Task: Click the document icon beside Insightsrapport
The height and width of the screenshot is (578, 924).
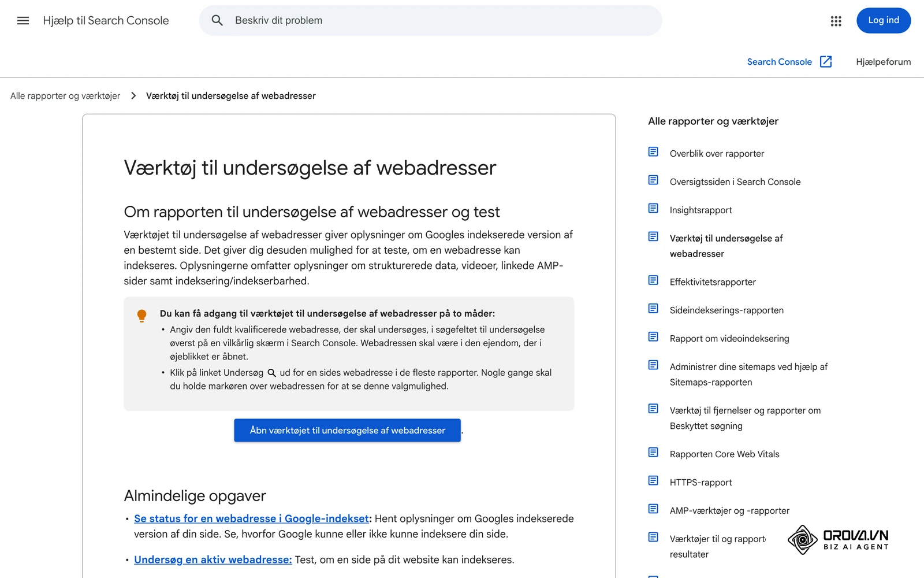Action: tap(653, 209)
